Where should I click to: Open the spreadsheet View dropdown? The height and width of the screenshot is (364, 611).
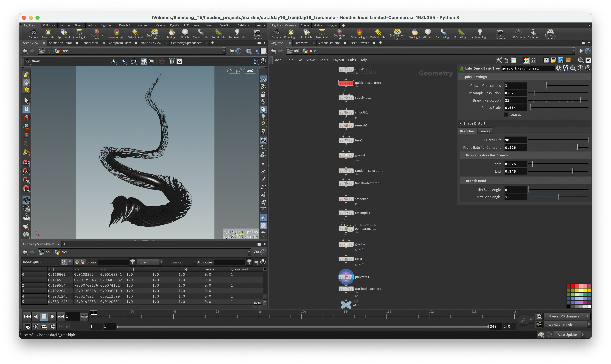(x=150, y=262)
